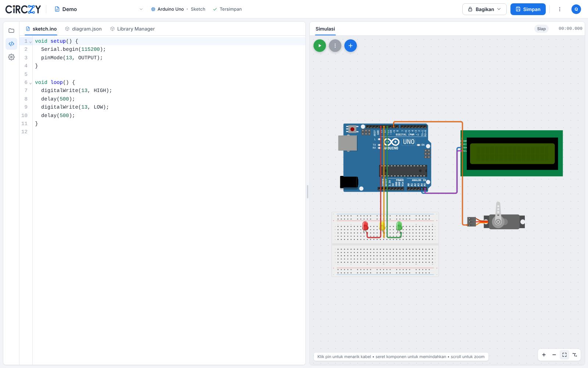
Task: Click the Tersimpan saved status
Action: click(x=227, y=9)
